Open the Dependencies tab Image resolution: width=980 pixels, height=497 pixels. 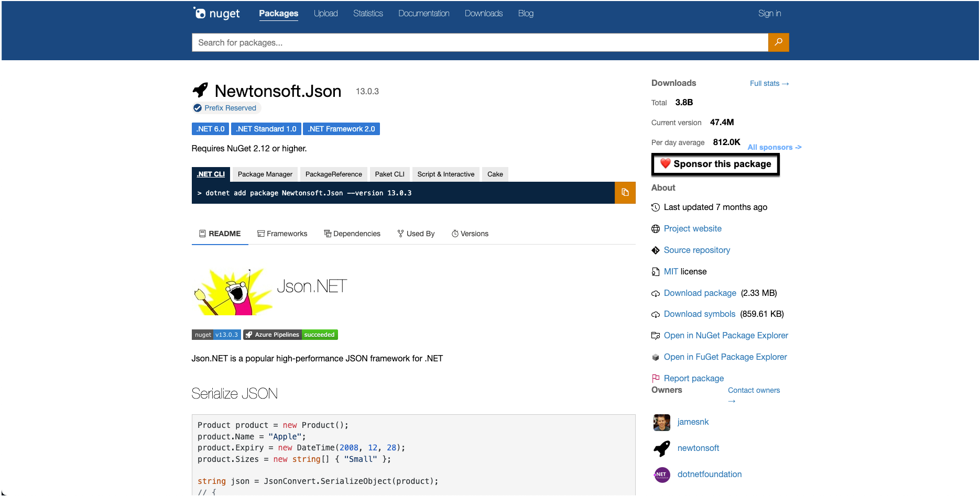[352, 234]
